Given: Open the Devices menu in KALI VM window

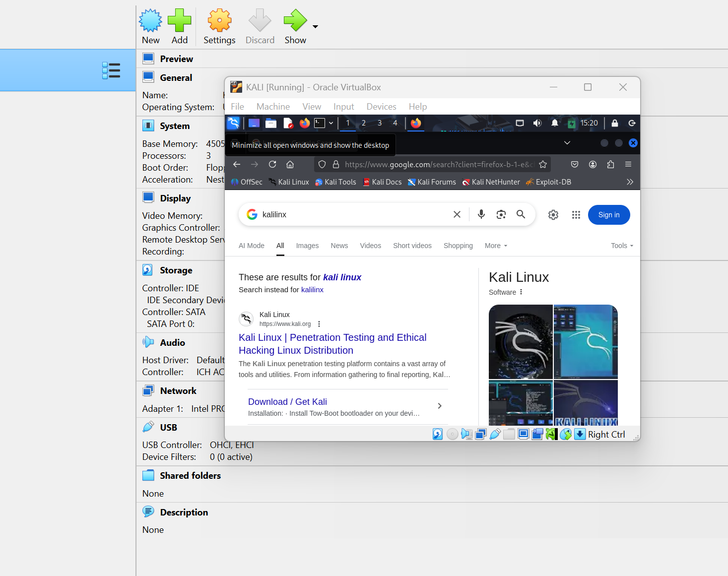Looking at the screenshot, I should (381, 107).
